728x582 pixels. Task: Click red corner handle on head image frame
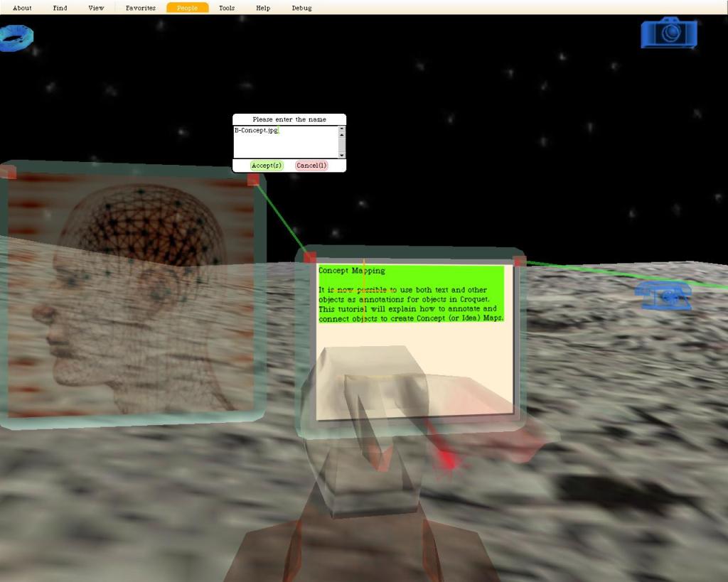(254, 179)
